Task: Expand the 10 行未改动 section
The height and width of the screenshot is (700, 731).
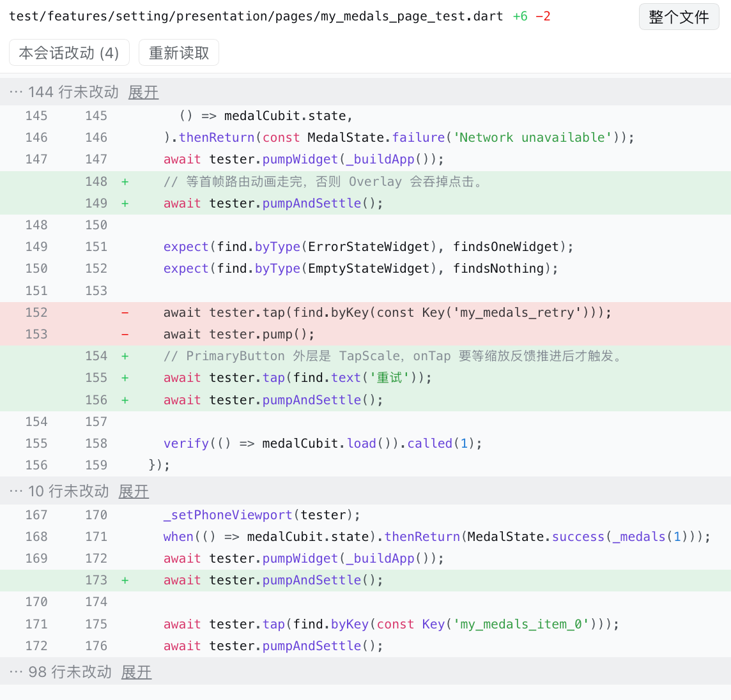Action: [134, 491]
